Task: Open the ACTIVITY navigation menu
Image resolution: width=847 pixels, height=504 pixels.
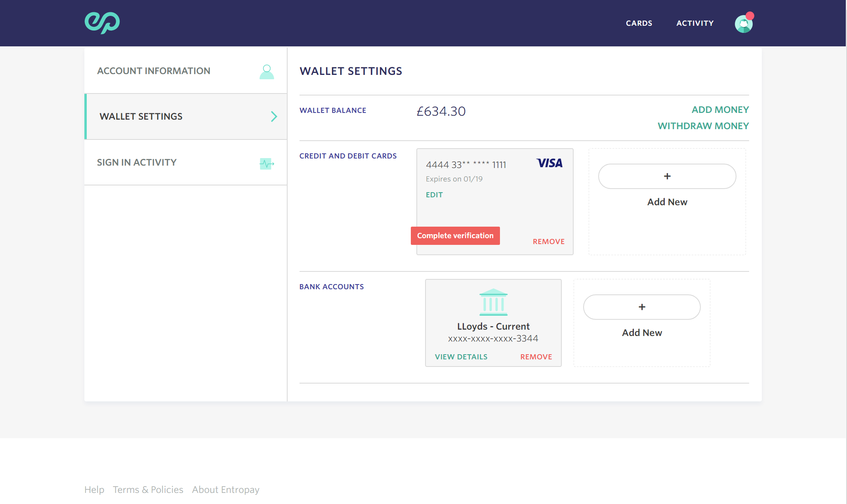Action: (695, 23)
